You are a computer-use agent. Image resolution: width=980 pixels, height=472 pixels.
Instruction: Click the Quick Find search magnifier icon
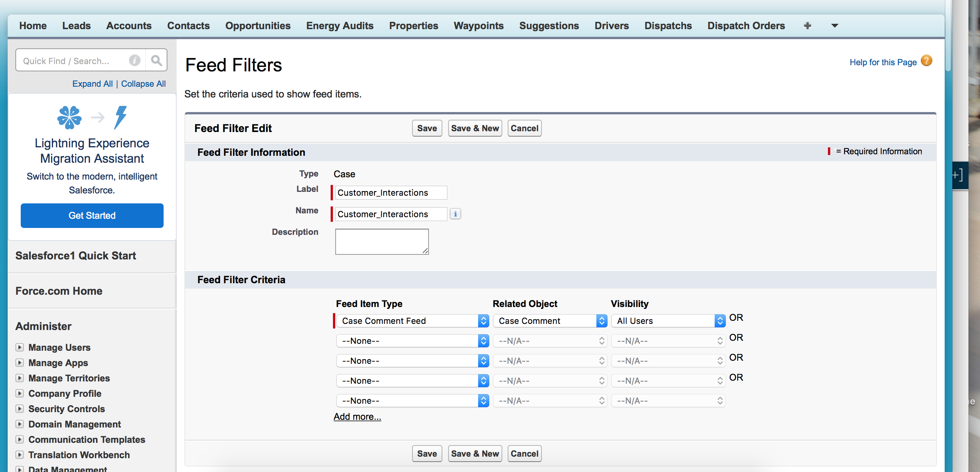point(156,60)
